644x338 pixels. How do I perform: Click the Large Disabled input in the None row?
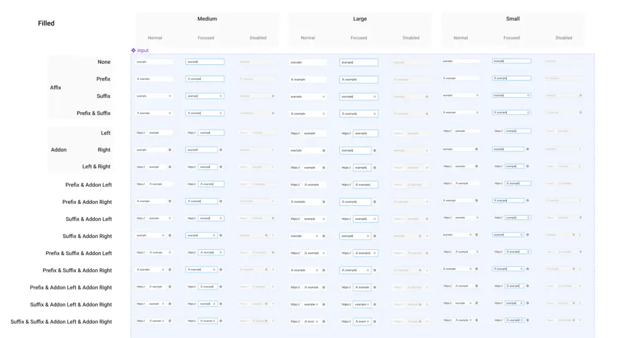click(411, 63)
